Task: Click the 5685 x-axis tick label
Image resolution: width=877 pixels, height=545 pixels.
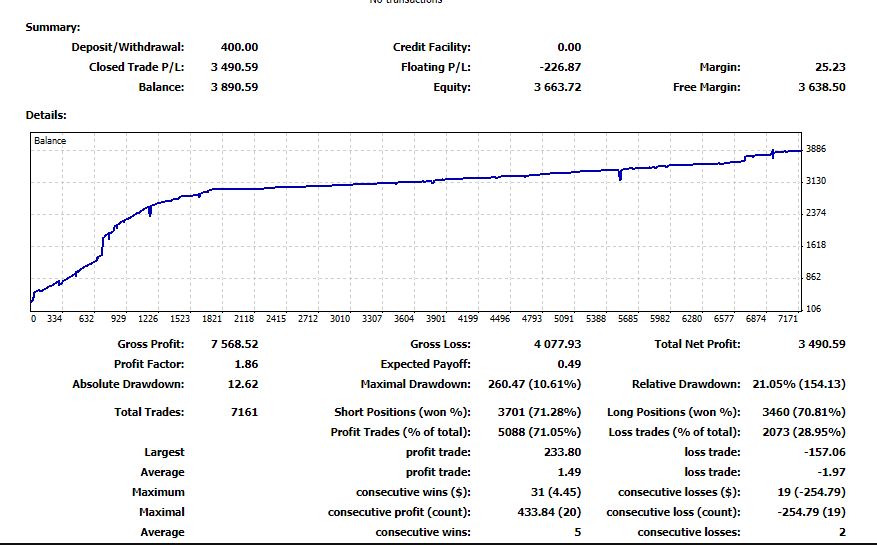Action: click(628, 319)
